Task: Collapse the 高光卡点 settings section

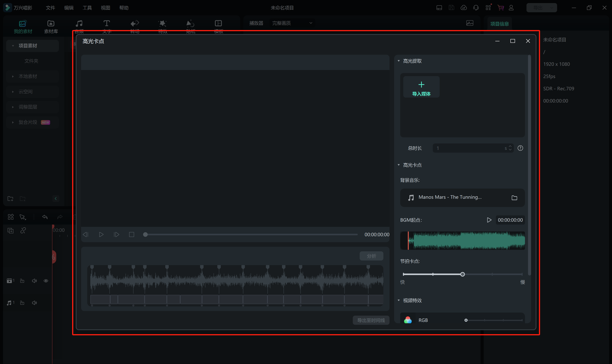Action: pos(399,165)
